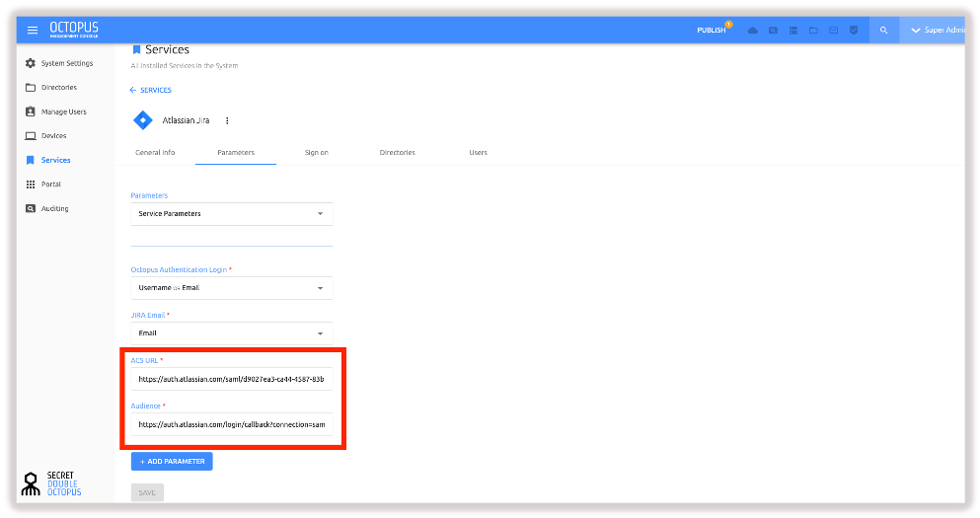Screen dimensions: 980x518
Task: Click the folder directory icon in header
Action: point(813,30)
